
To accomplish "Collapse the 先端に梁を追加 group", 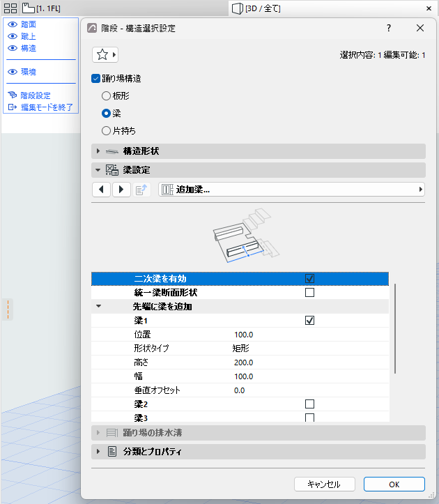I will pyautogui.click(x=99, y=306).
